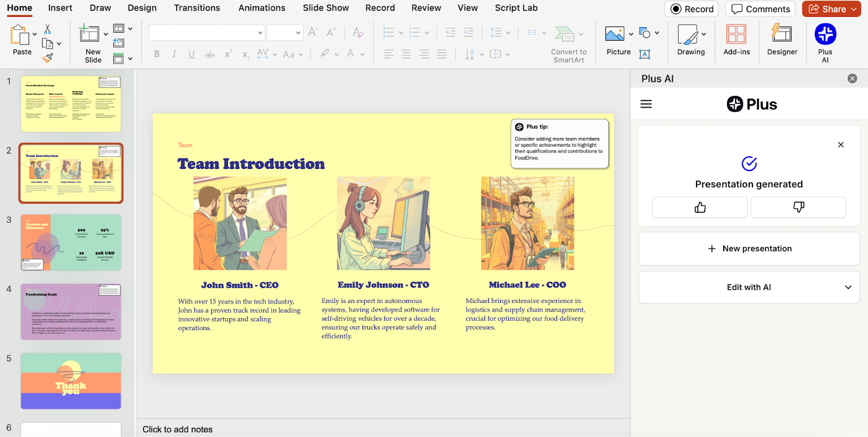Click the Plus AI ribbon icon
The height and width of the screenshot is (437, 868).
pyautogui.click(x=825, y=35)
